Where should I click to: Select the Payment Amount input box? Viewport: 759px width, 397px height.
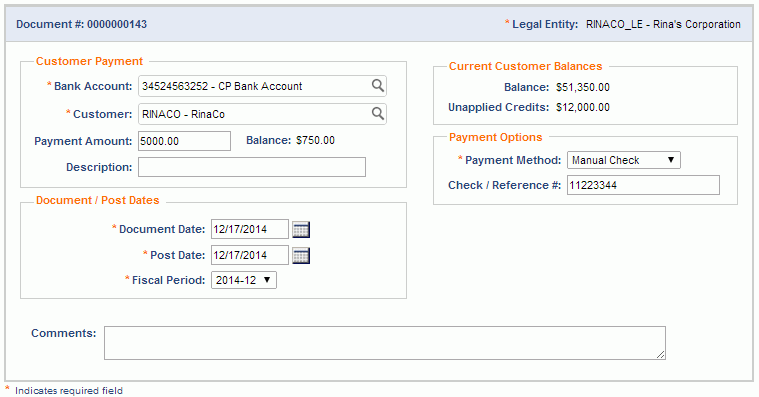[x=184, y=141]
